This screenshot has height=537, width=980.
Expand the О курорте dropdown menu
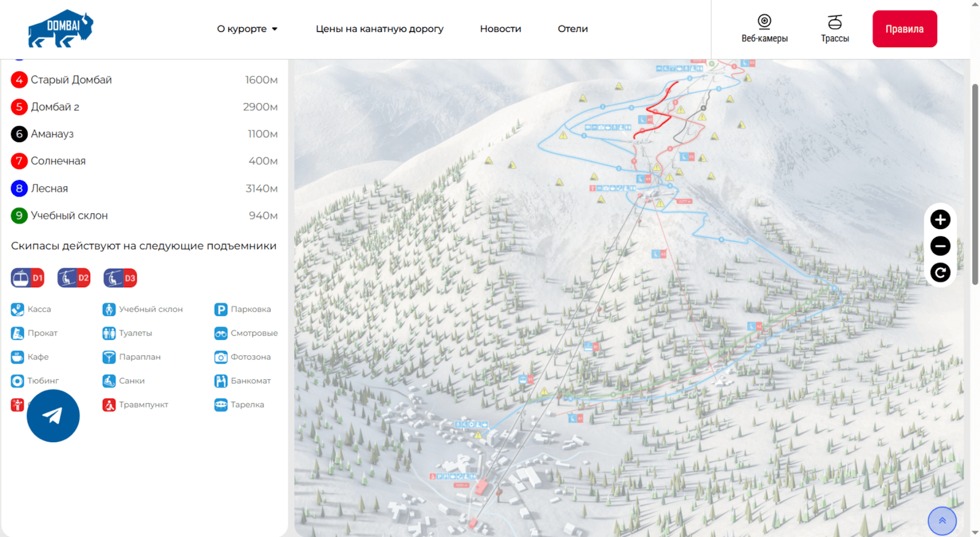point(247,29)
